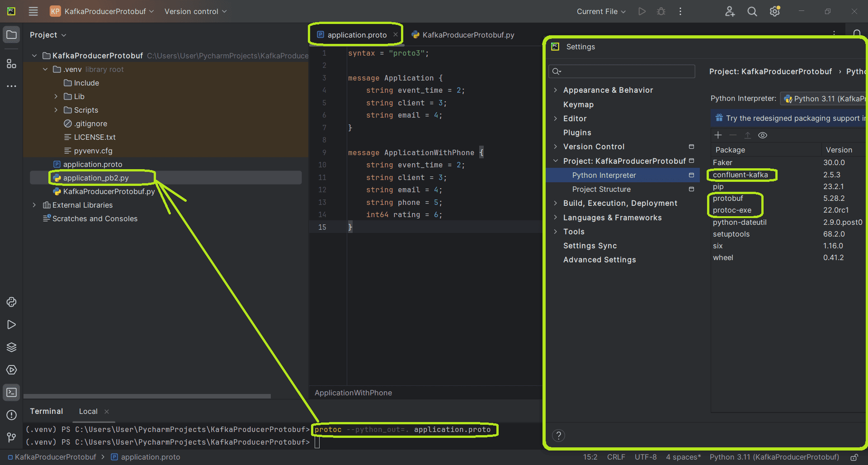
Task: Expand Appearance & Behavior settings
Action: [555, 90]
